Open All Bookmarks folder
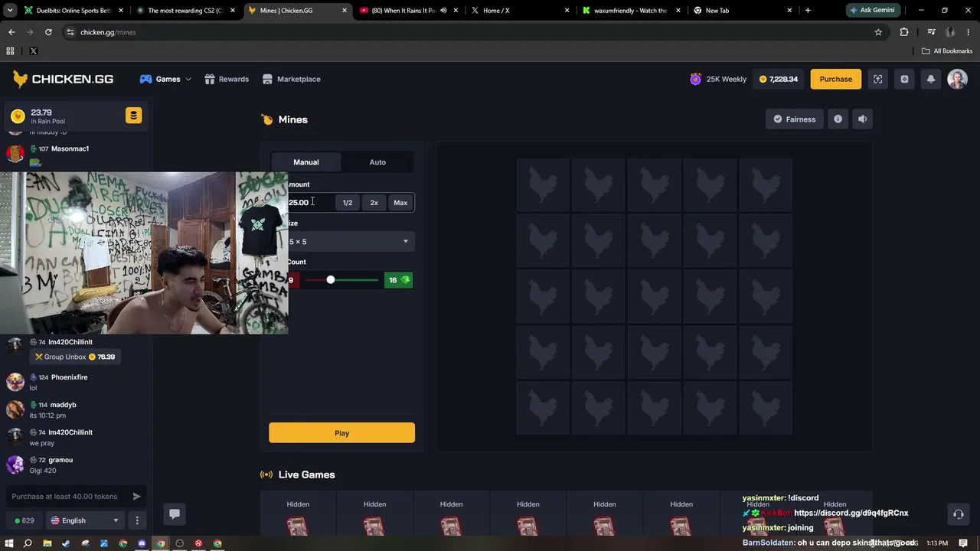 947,51
